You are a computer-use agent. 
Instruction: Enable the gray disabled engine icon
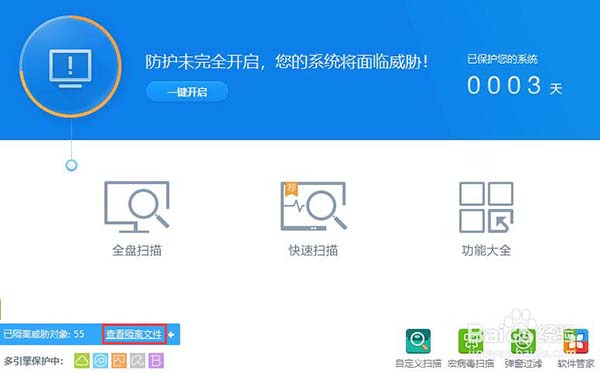(x=137, y=361)
